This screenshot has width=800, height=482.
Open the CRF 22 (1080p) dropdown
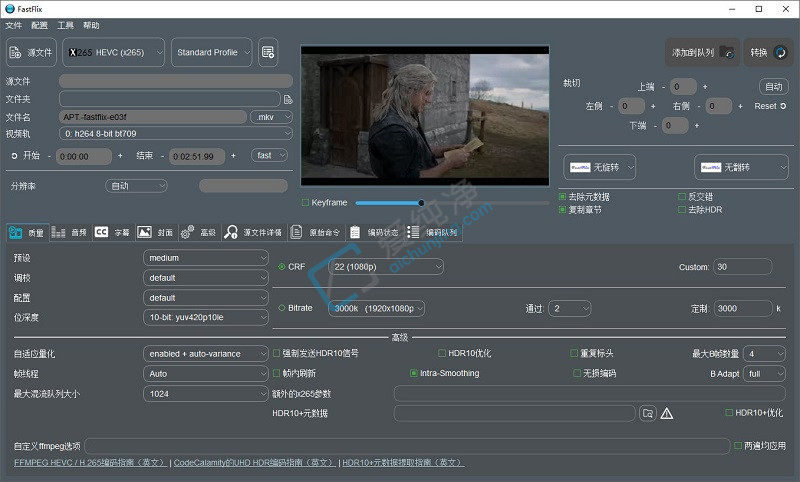[386, 267]
